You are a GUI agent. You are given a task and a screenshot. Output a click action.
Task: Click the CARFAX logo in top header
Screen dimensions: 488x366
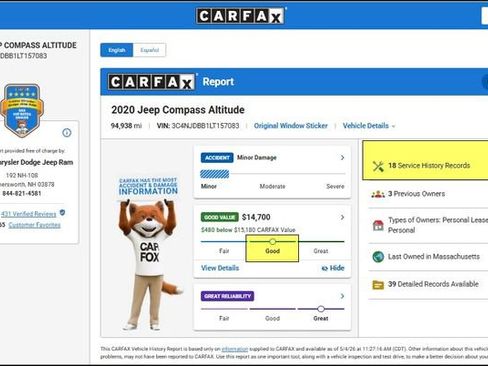point(240,15)
